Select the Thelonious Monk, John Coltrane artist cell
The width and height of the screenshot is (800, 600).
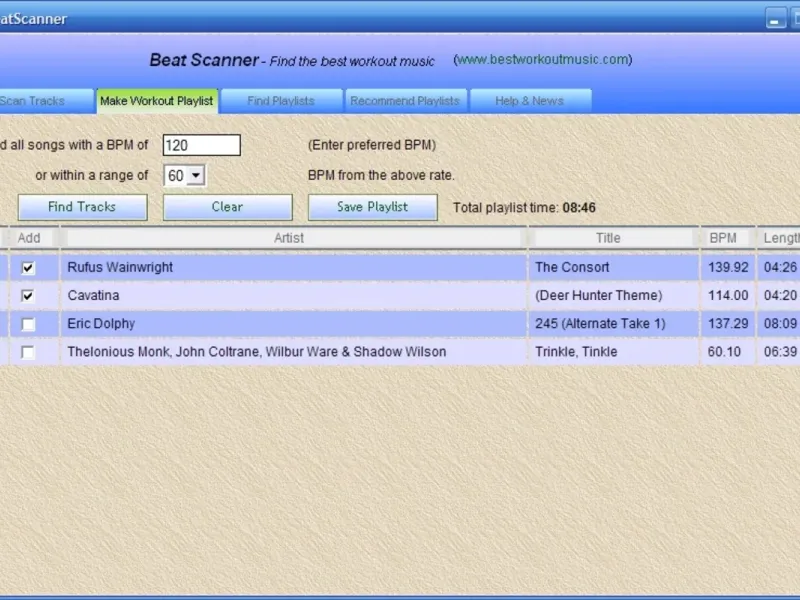pyautogui.click(x=294, y=352)
